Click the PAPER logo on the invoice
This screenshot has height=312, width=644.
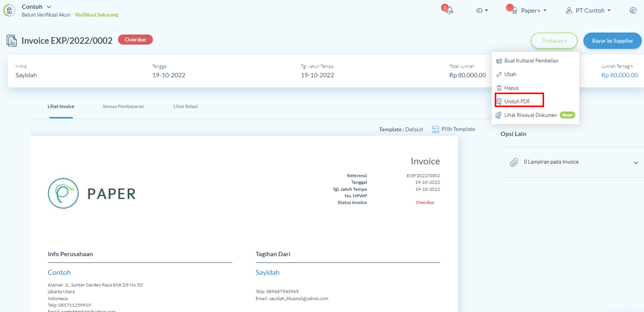coord(92,193)
